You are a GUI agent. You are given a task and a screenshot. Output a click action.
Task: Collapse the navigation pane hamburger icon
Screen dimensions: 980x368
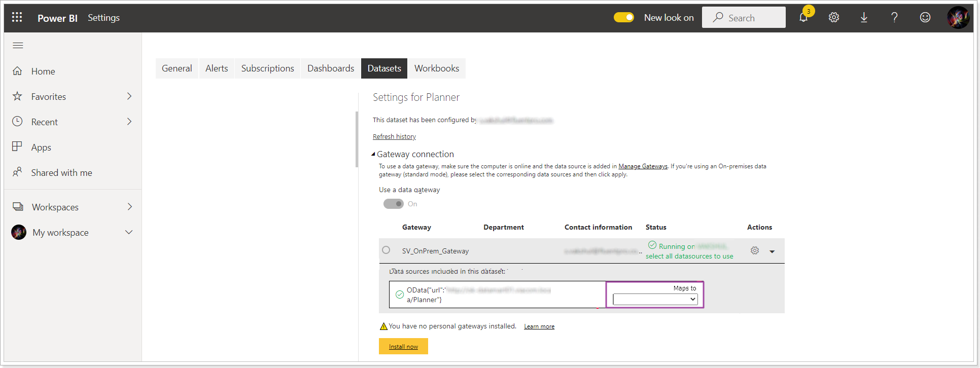pos(18,46)
